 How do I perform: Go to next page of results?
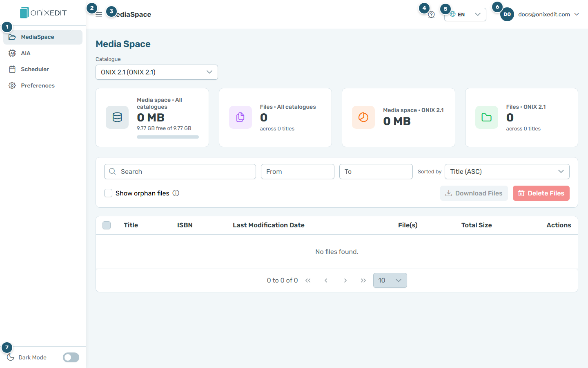coord(345,280)
